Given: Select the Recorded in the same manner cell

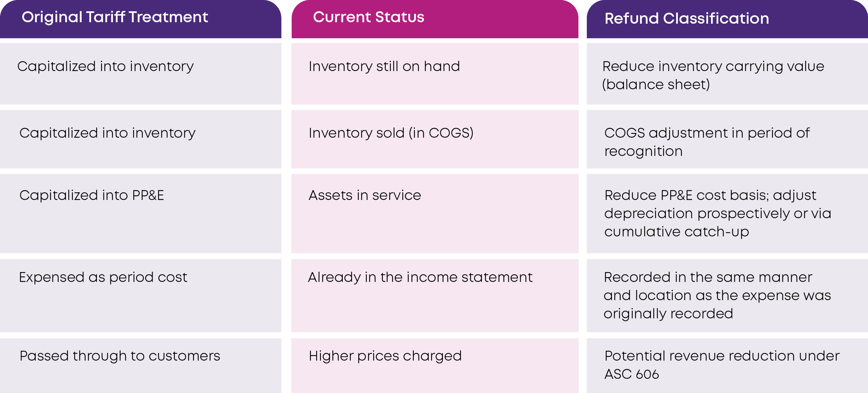Looking at the screenshot, I should tap(717, 295).
